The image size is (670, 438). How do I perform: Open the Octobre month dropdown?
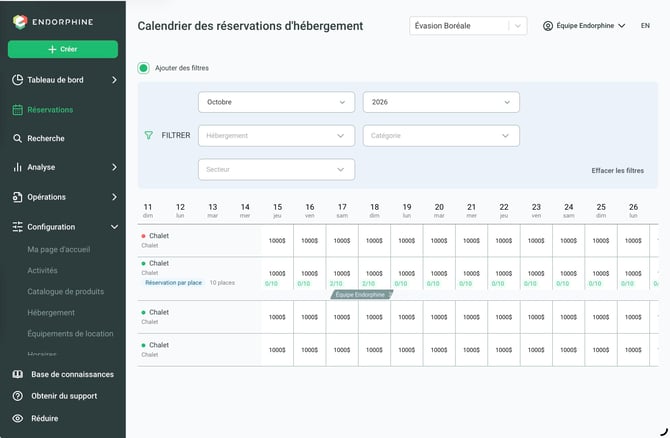pos(276,102)
